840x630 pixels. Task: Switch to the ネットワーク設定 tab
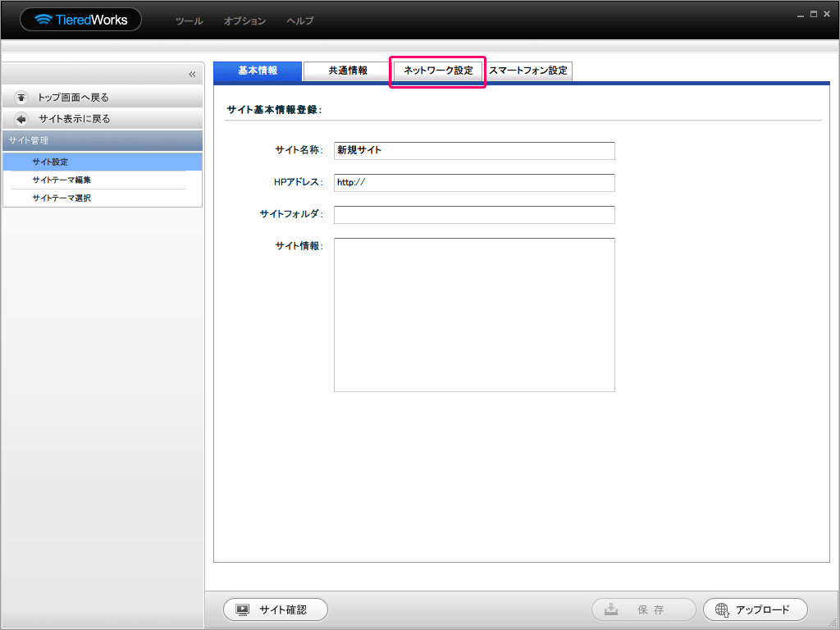pyautogui.click(x=438, y=71)
